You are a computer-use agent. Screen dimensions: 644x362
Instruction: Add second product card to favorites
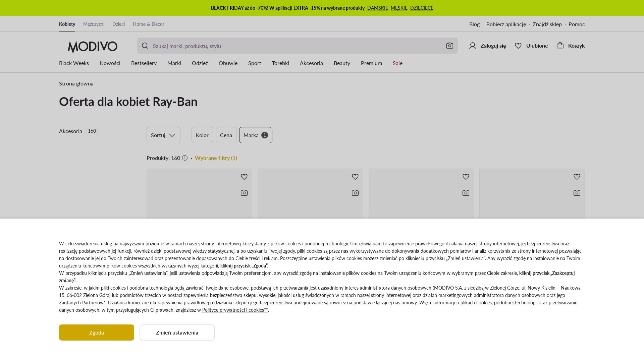click(x=355, y=177)
